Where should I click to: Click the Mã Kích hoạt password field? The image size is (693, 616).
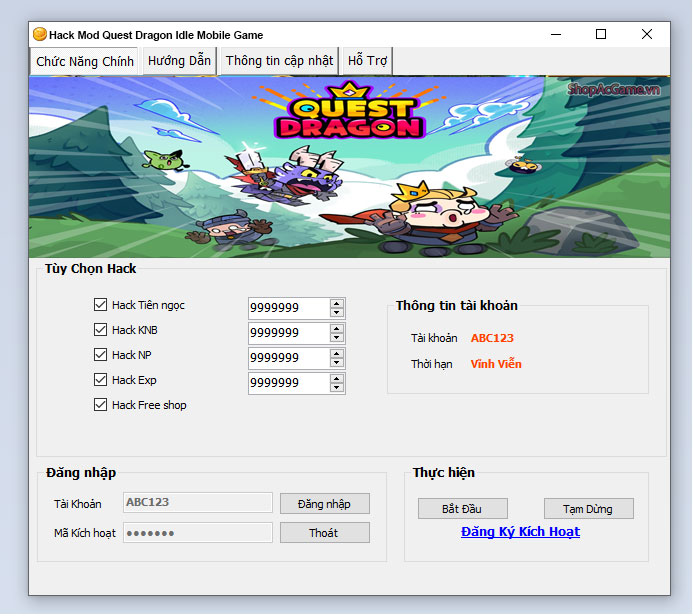tap(197, 533)
